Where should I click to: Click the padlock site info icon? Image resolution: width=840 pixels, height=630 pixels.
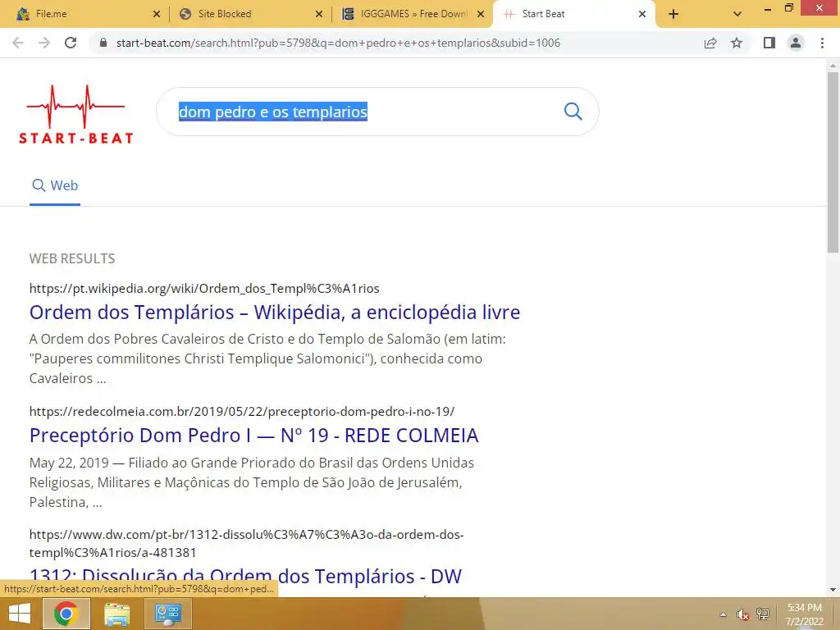103,43
